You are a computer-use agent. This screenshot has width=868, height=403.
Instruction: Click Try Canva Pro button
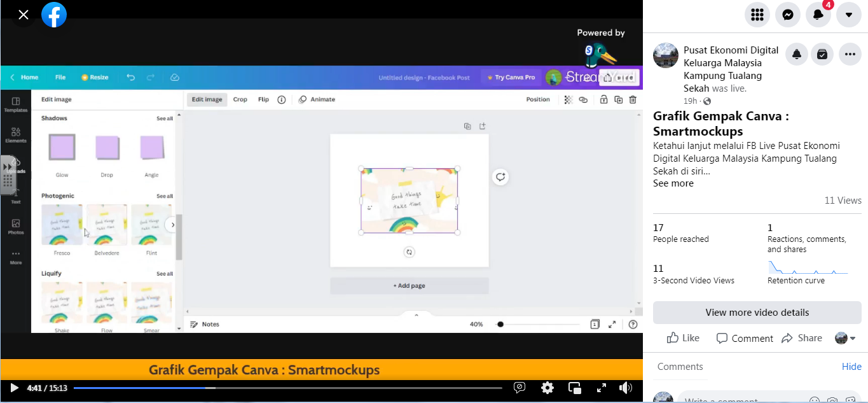tap(511, 78)
